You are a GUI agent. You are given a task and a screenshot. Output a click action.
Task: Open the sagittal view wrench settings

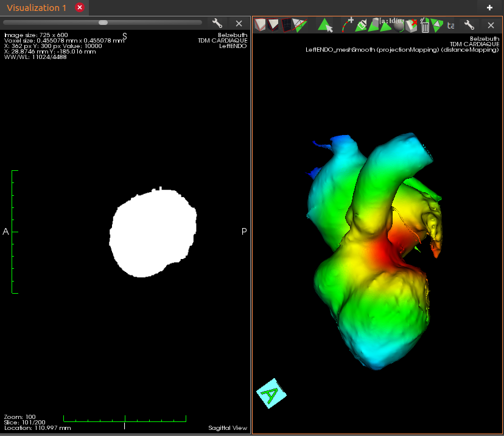click(217, 23)
